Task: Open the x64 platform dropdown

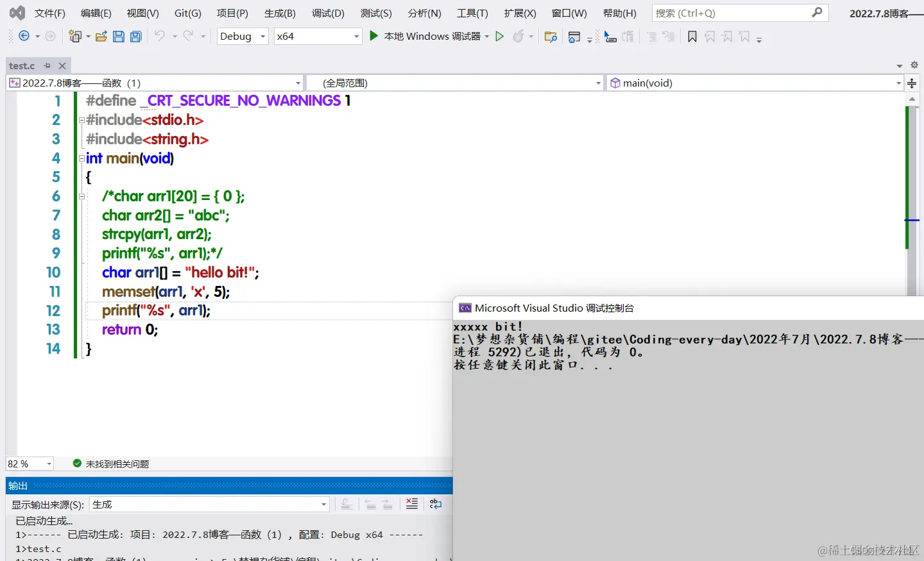Action: (318, 37)
